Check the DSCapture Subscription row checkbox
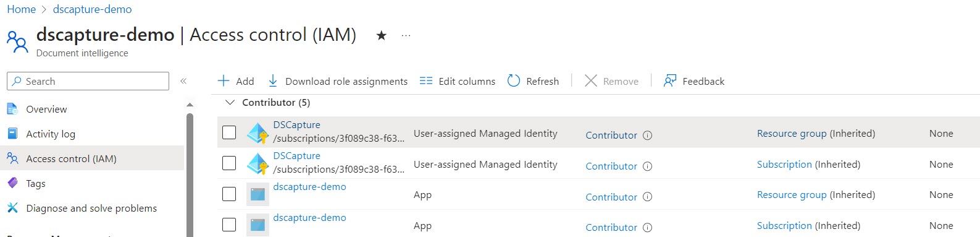This screenshot has width=980, height=237. [229, 163]
